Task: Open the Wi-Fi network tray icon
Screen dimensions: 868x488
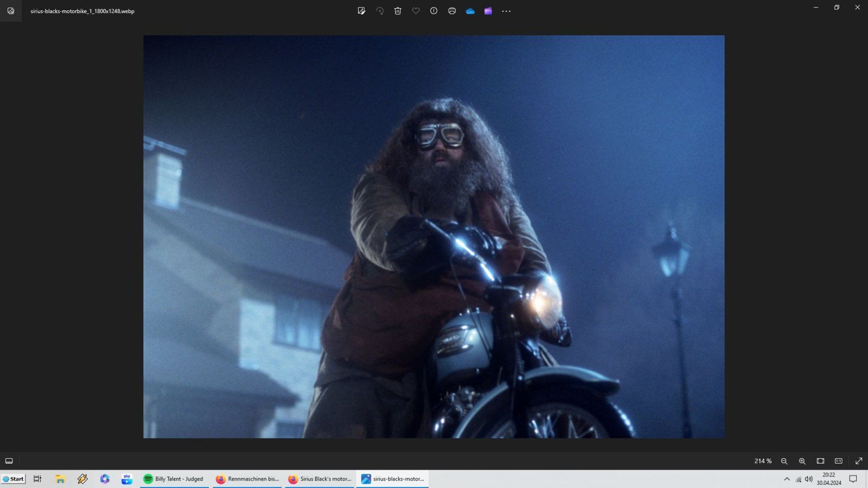Action: pos(799,479)
